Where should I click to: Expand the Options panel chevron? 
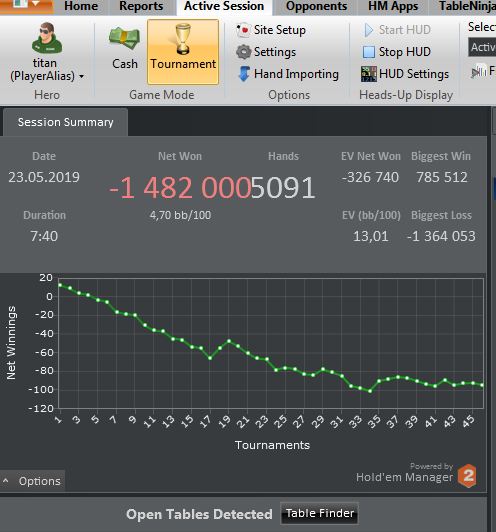tap(6, 480)
